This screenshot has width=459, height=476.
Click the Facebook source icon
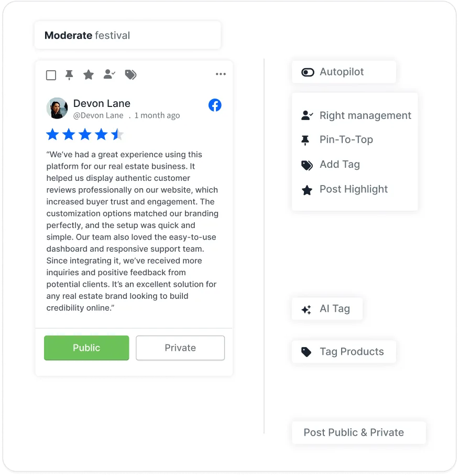215,105
